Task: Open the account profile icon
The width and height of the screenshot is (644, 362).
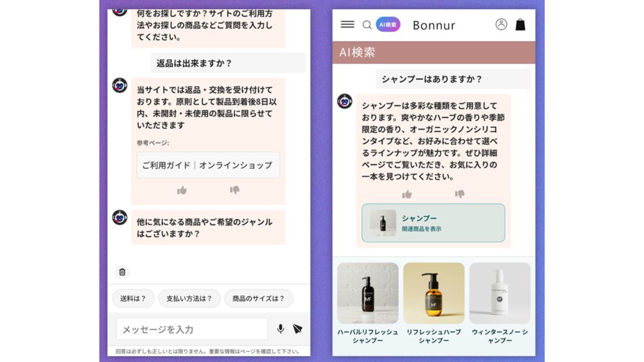Action: [x=500, y=24]
